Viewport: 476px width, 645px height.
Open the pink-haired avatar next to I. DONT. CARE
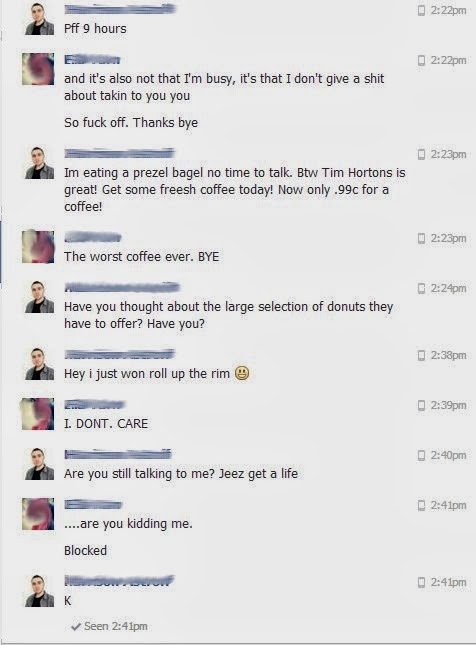pos(38,414)
